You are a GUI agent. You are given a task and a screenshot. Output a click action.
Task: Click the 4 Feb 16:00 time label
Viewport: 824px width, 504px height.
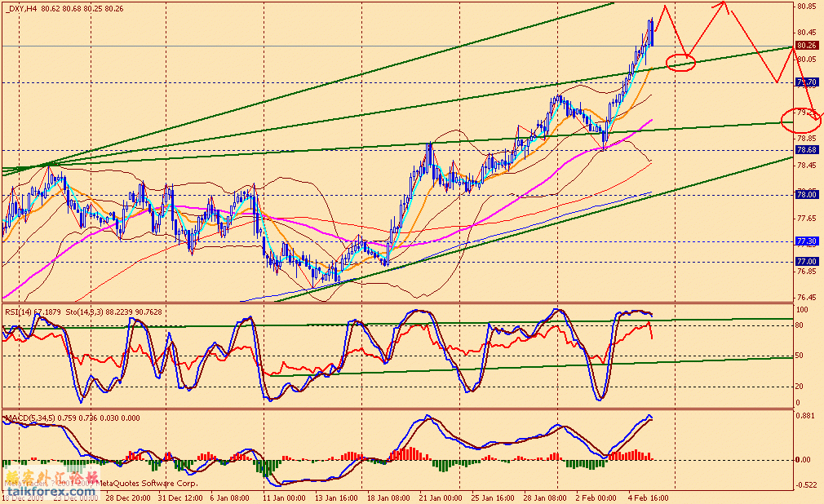click(x=648, y=498)
